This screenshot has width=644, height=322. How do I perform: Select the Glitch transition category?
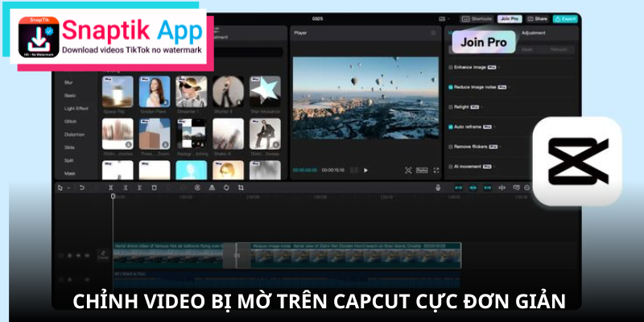pos(70,122)
